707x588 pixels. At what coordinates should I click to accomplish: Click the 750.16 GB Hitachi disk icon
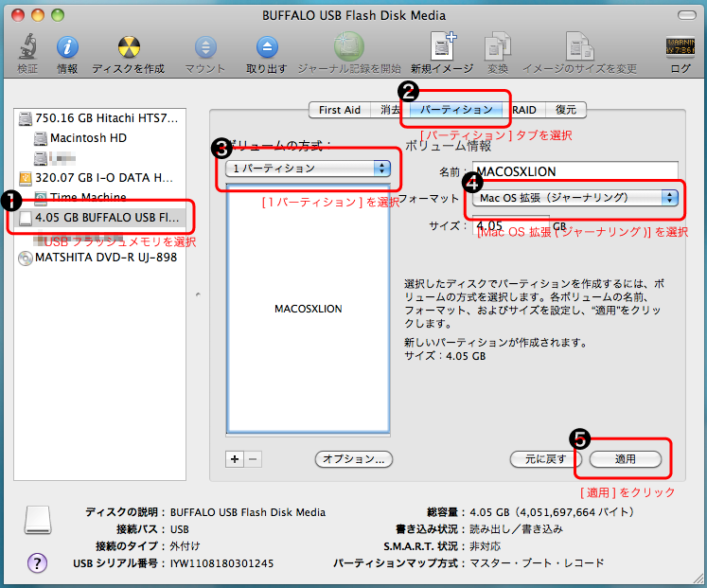[26, 118]
